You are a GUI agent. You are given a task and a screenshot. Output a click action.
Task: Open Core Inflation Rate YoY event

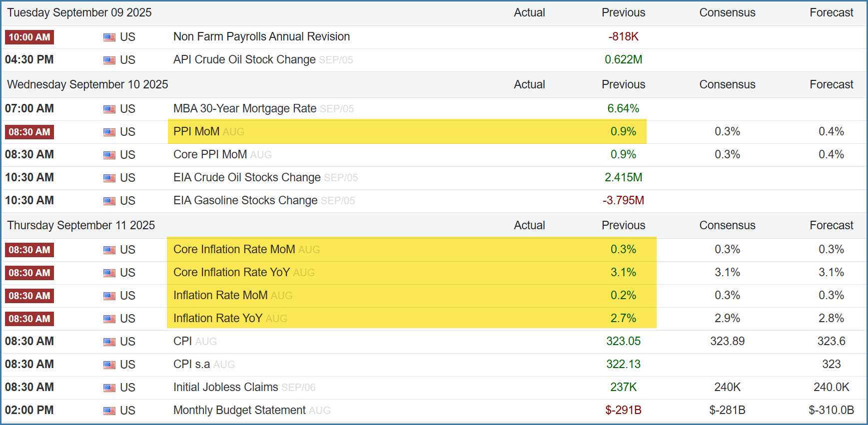(232, 272)
